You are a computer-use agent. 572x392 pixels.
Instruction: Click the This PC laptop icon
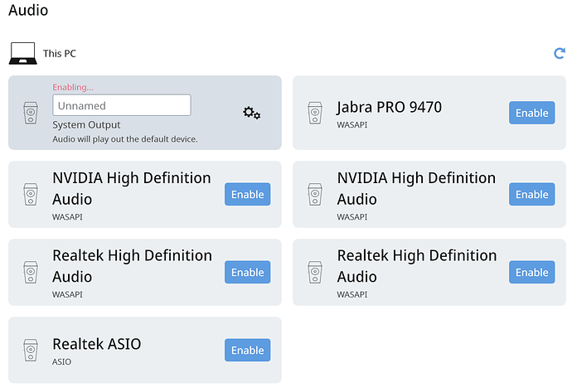pos(23,53)
